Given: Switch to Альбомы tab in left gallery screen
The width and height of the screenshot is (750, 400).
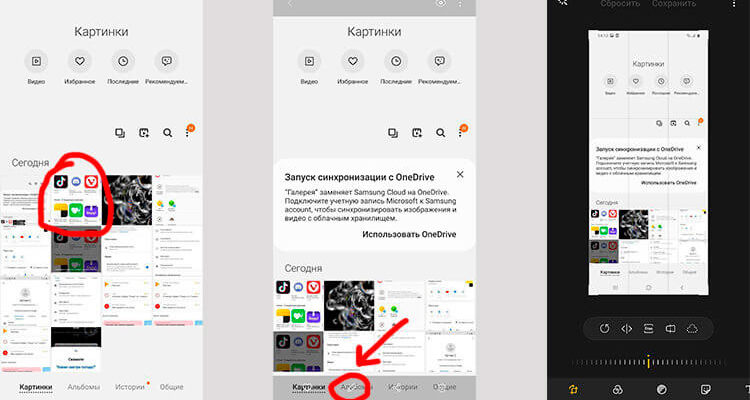Looking at the screenshot, I should click(84, 387).
